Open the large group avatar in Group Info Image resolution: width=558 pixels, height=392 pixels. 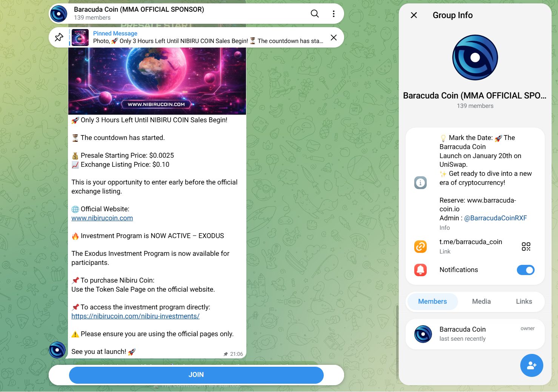[475, 57]
